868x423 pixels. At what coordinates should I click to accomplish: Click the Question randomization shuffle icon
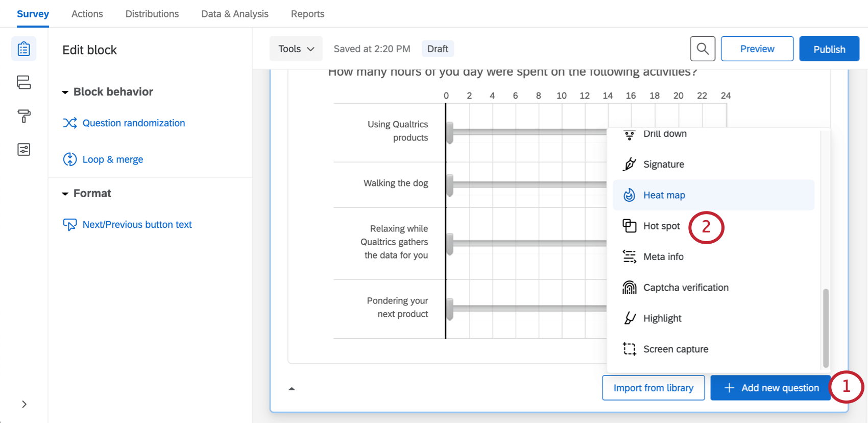coord(70,123)
